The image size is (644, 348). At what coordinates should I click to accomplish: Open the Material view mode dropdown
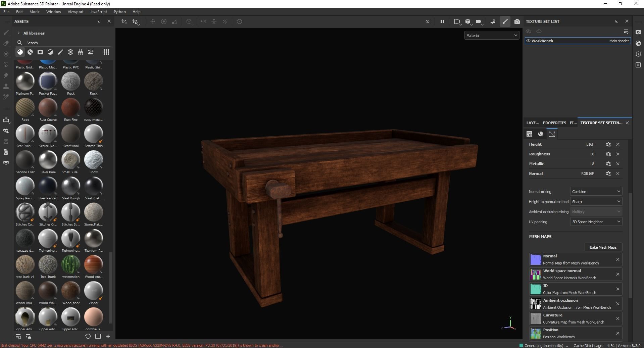point(491,35)
